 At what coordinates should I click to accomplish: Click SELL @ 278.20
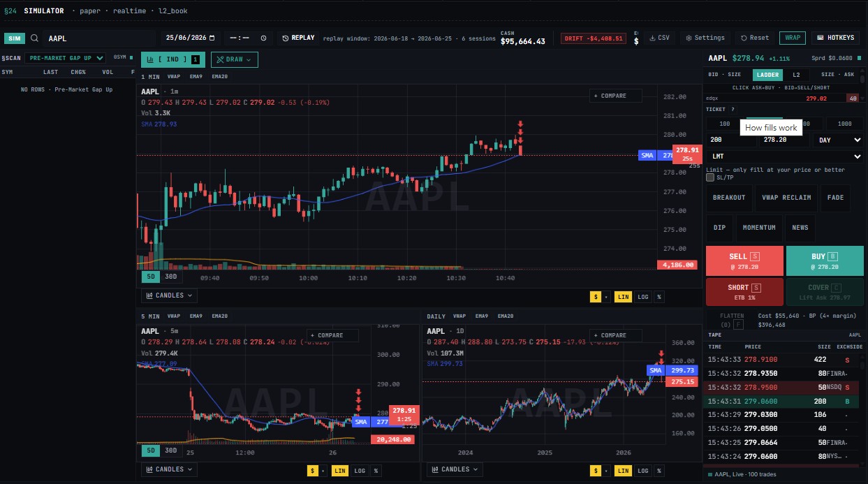click(x=744, y=261)
